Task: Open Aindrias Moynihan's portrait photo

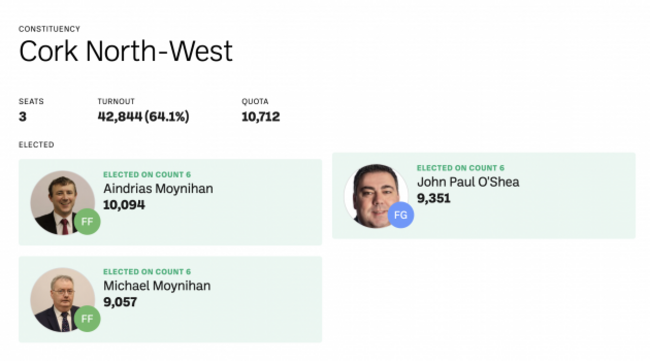Action: coord(63,203)
